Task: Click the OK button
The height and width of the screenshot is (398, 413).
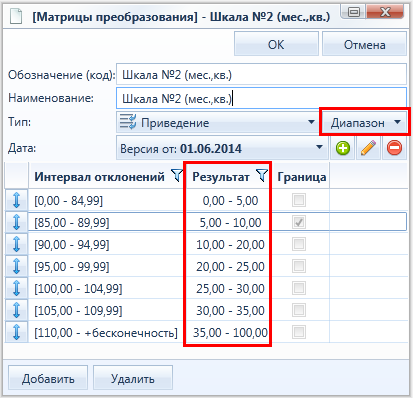Action: pos(276,44)
